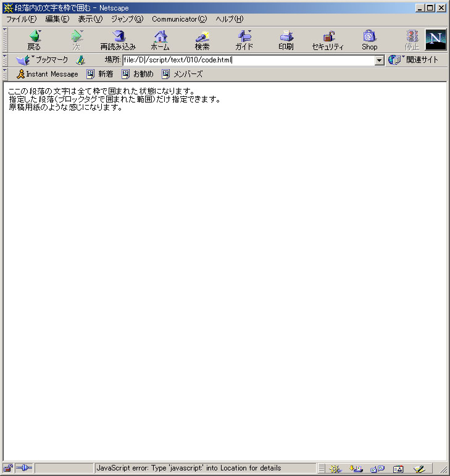The image size is (450, 476).
Task: Click the security padlock in status bar
Action: point(8,468)
